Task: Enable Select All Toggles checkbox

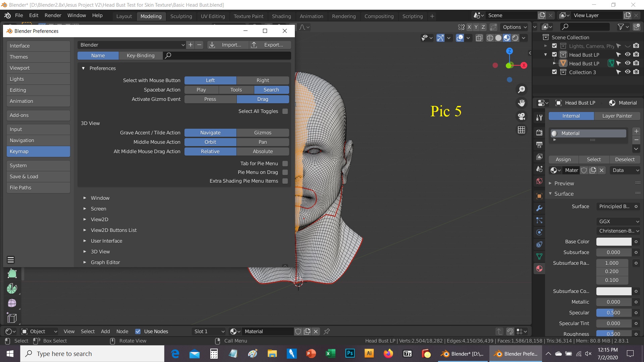Action: 285,111
